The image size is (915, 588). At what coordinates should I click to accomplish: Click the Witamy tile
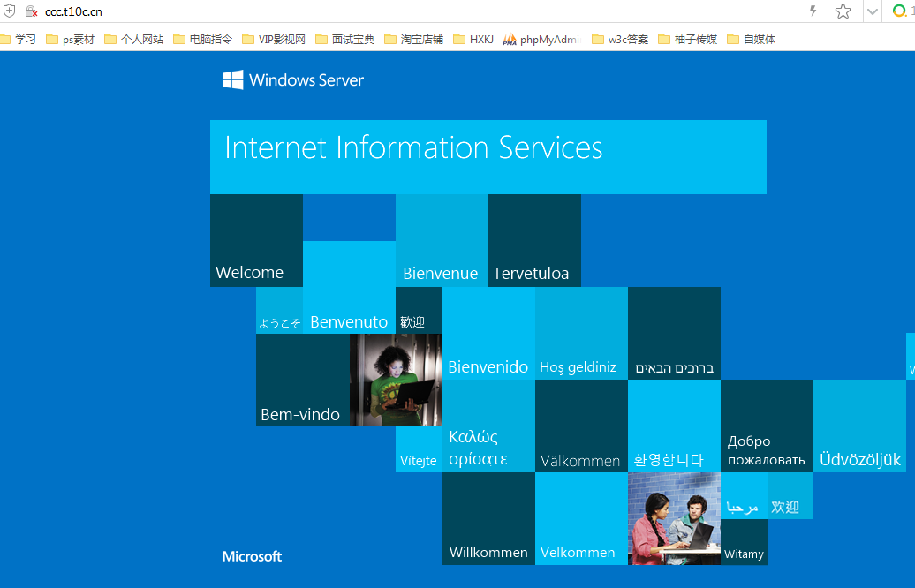(744, 542)
